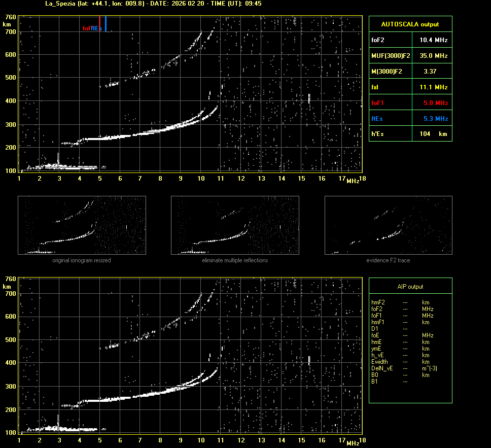
Task: Click the 'original ionogram resized' thumbnail
Action: tap(82, 225)
